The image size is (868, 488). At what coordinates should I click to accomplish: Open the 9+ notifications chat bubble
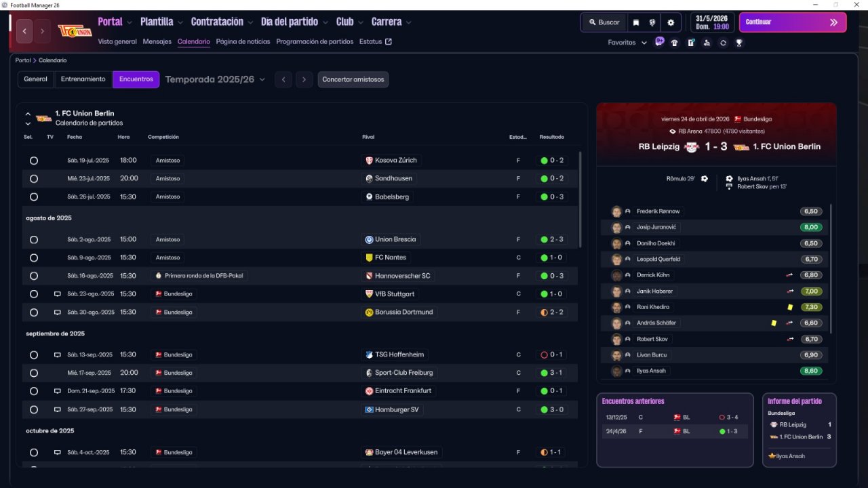tap(659, 41)
